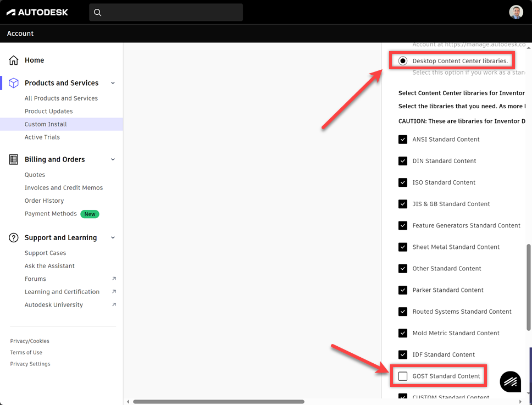Viewport: 532px width, 405px height.
Task: Click the Autodesk logo in the top bar
Action: pyautogui.click(x=37, y=12)
